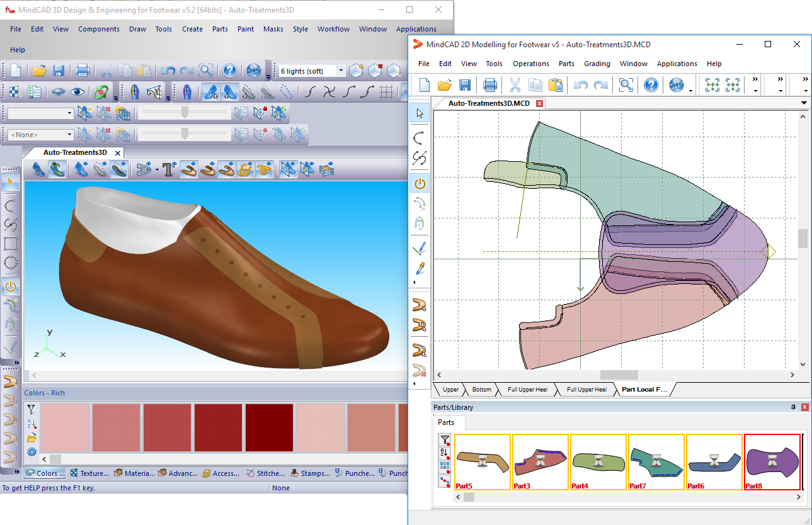
Task: Switch to the Texture... panel tab
Action: 89,473
